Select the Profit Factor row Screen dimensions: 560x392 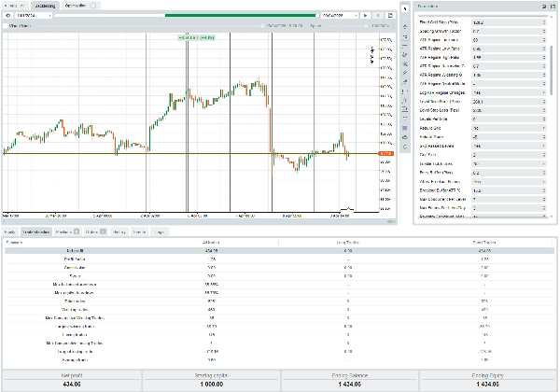(280, 259)
